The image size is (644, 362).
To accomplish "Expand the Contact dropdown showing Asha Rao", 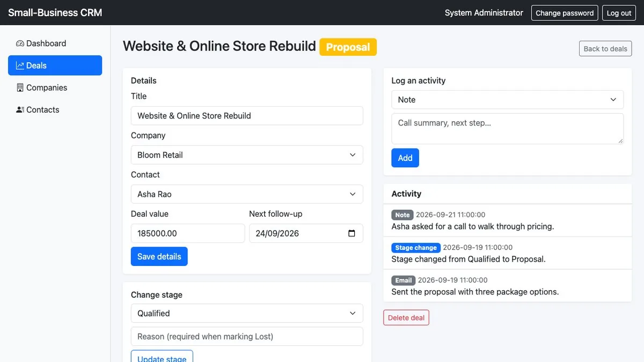I will [247, 194].
